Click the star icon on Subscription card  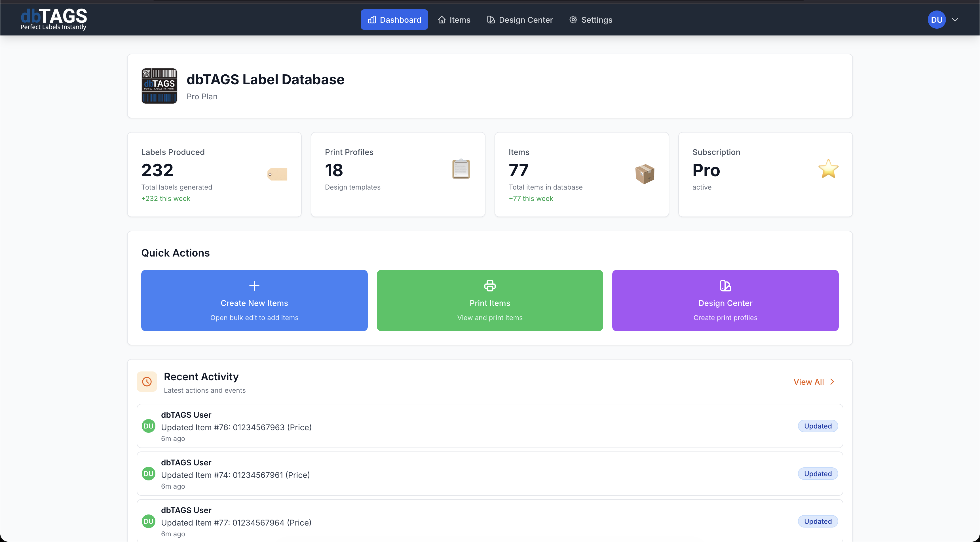pyautogui.click(x=828, y=169)
